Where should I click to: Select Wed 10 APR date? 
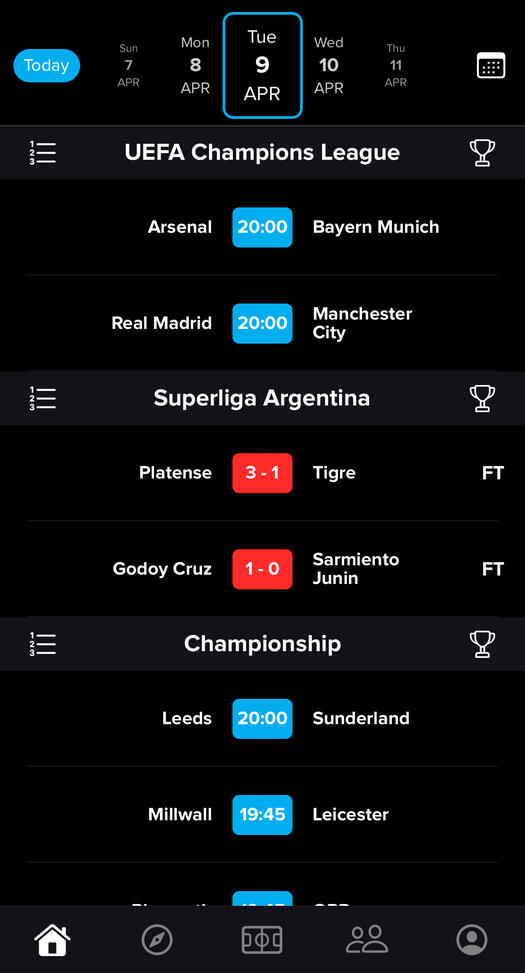pyautogui.click(x=328, y=65)
